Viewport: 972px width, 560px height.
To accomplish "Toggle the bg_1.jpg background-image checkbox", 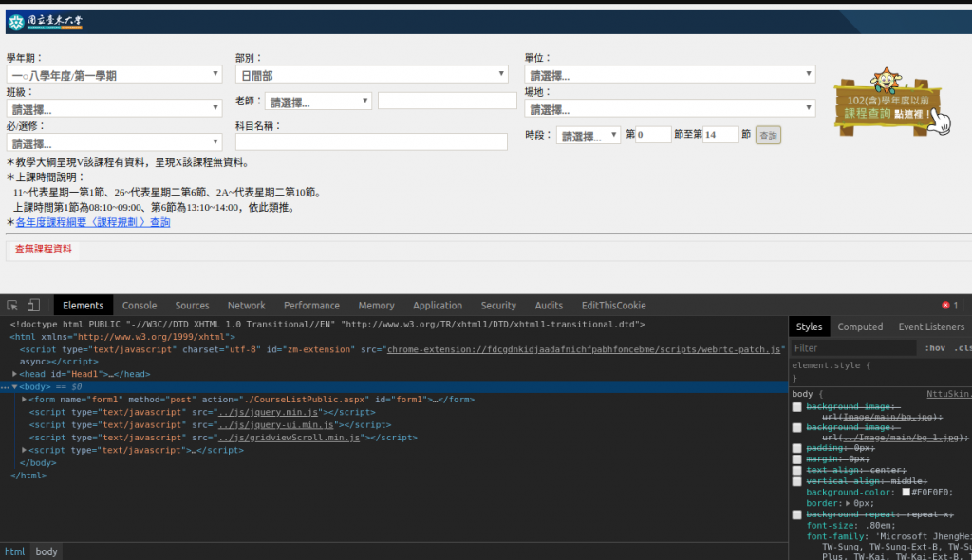I will (796, 428).
